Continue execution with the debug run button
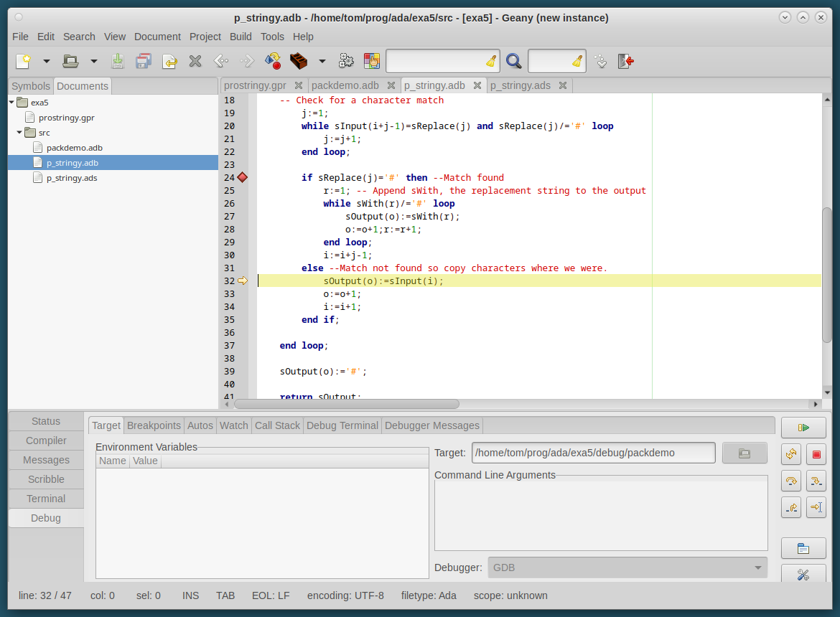The width and height of the screenshot is (840, 617). (x=803, y=427)
